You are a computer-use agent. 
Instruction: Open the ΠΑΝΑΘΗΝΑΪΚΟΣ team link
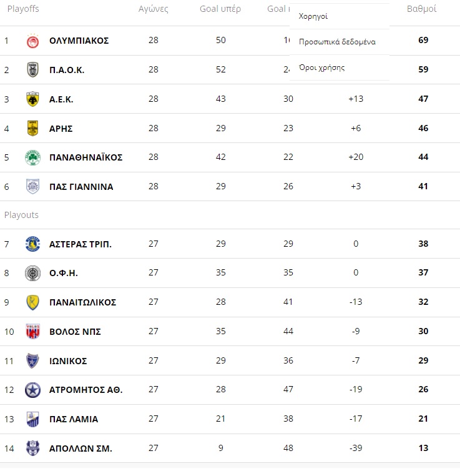[x=86, y=157]
